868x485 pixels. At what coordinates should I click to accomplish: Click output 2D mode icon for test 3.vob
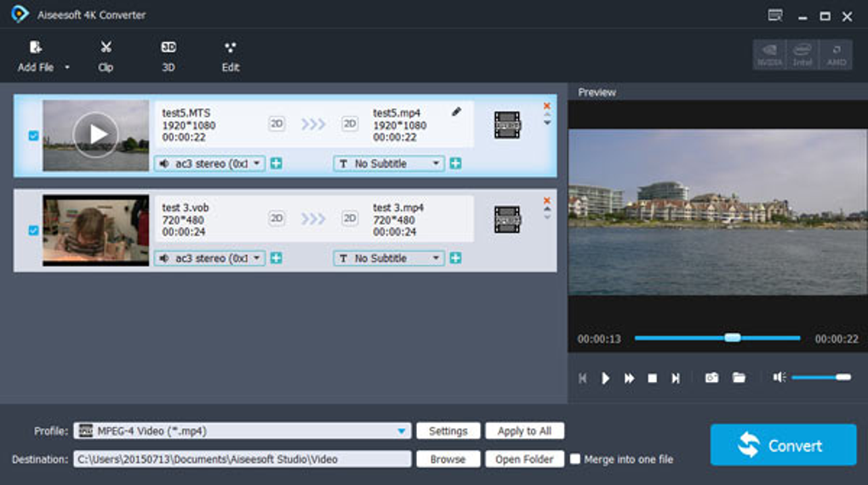tap(349, 218)
